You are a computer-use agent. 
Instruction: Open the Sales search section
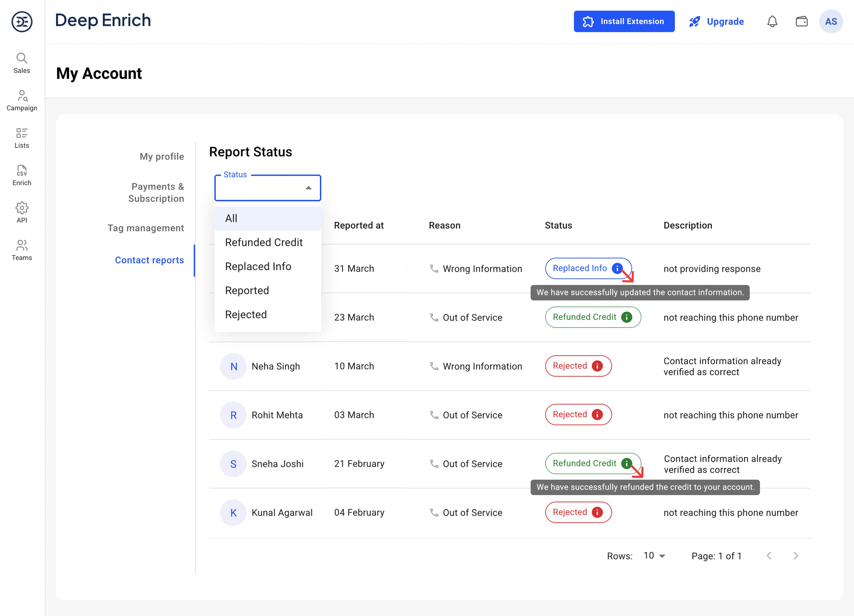point(22,63)
